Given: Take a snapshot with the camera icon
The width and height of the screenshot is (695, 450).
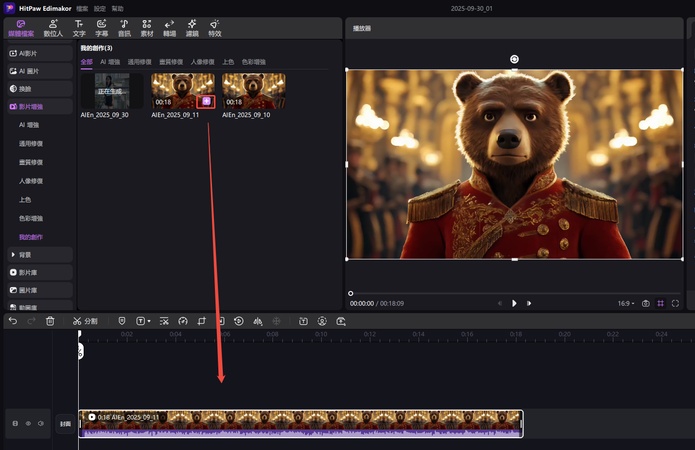Looking at the screenshot, I should pyautogui.click(x=646, y=303).
